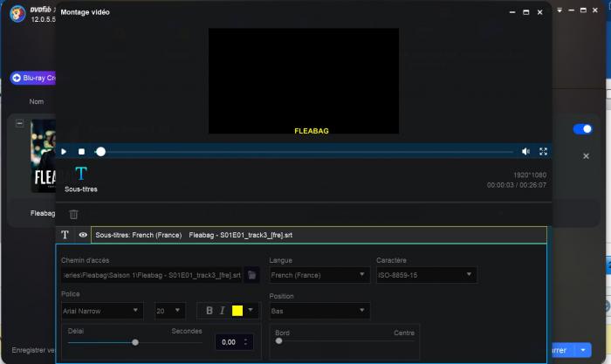Click the Nom column header
The image size is (611, 364).
[x=37, y=102]
